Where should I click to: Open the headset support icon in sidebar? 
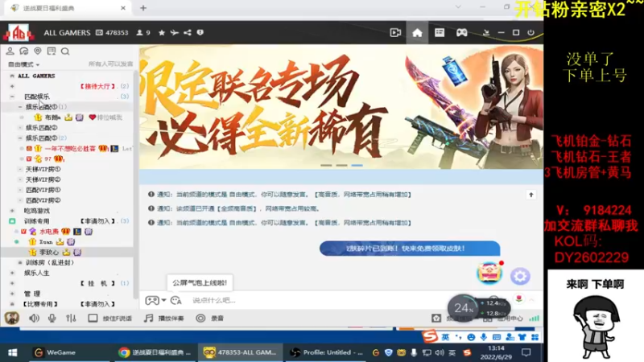click(x=24, y=51)
